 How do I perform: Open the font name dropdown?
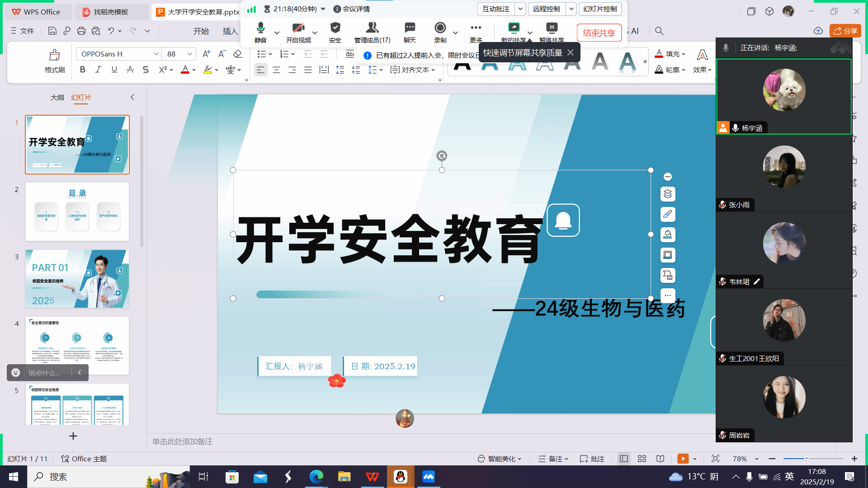156,54
